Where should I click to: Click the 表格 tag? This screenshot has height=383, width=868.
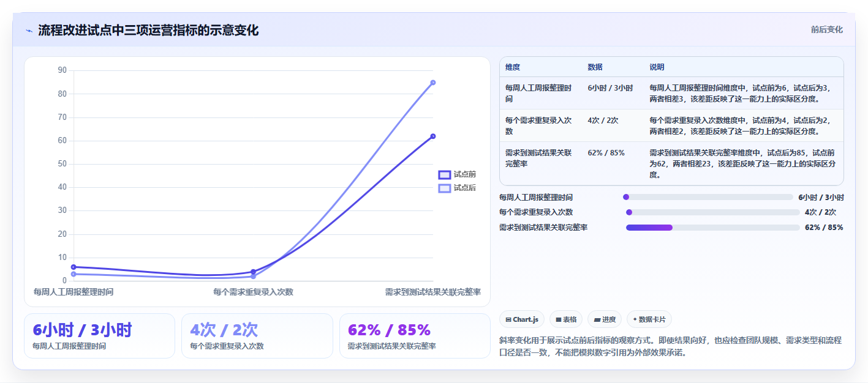tap(566, 319)
